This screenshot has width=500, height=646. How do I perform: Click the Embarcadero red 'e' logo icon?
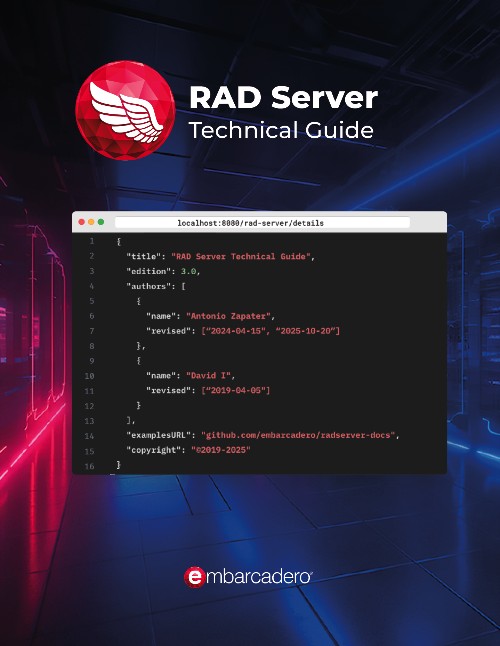point(194,577)
